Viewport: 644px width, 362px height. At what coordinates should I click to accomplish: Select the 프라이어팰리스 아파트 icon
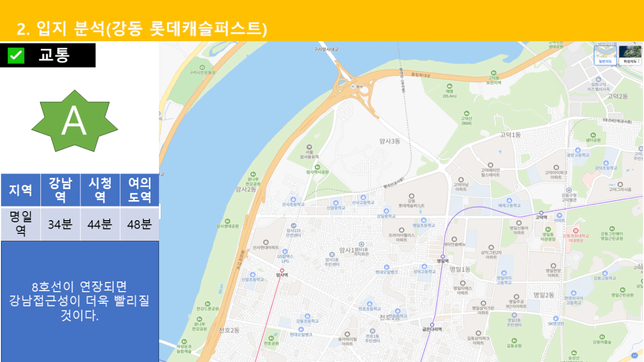tap(401, 229)
